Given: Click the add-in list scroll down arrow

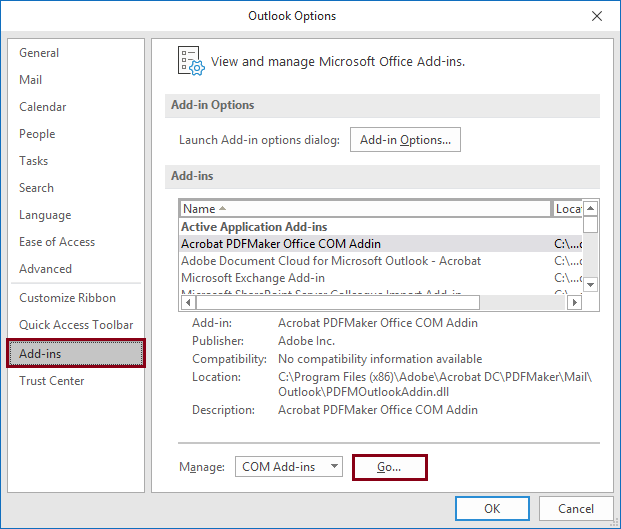Looking at the screenshot, I should (591, 285).
